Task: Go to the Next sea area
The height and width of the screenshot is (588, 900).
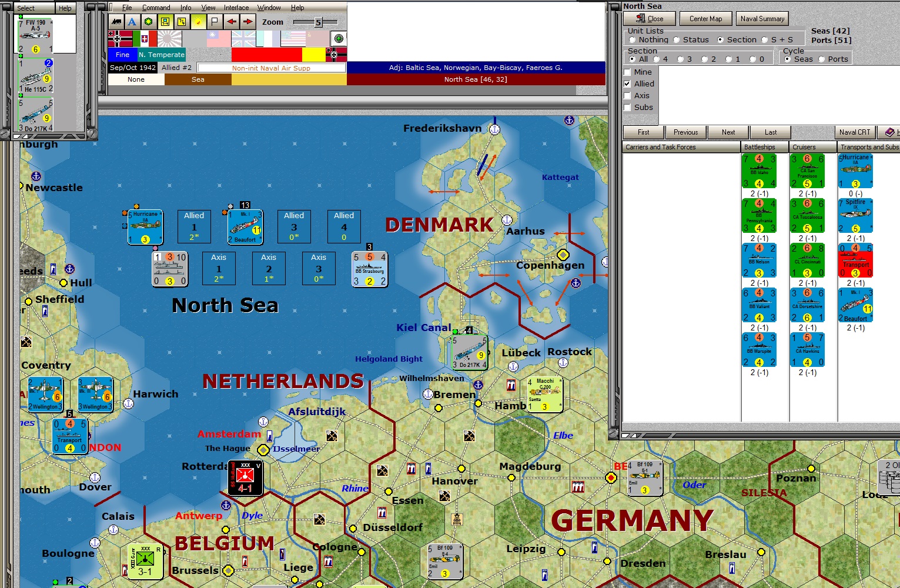Action: [728, 132]
